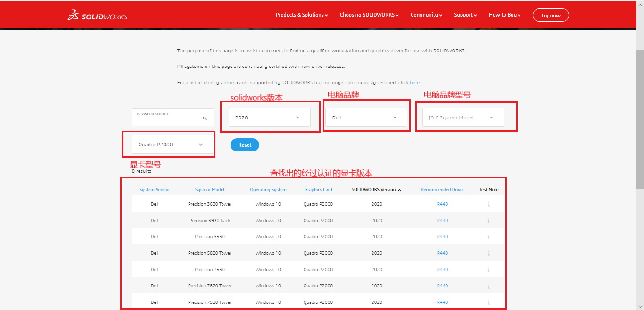Open the How to Buy menu

click(x=504, y=15)
